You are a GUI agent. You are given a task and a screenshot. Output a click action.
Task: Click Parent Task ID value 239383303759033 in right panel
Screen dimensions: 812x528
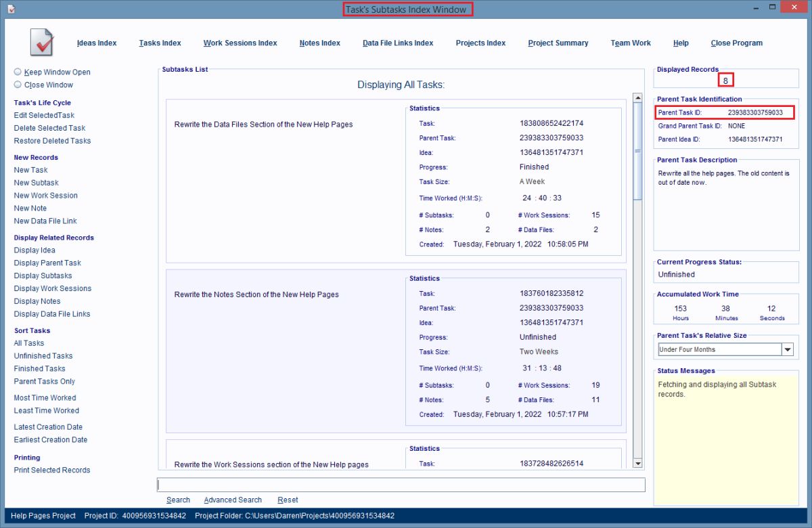[x=755, y=113]
